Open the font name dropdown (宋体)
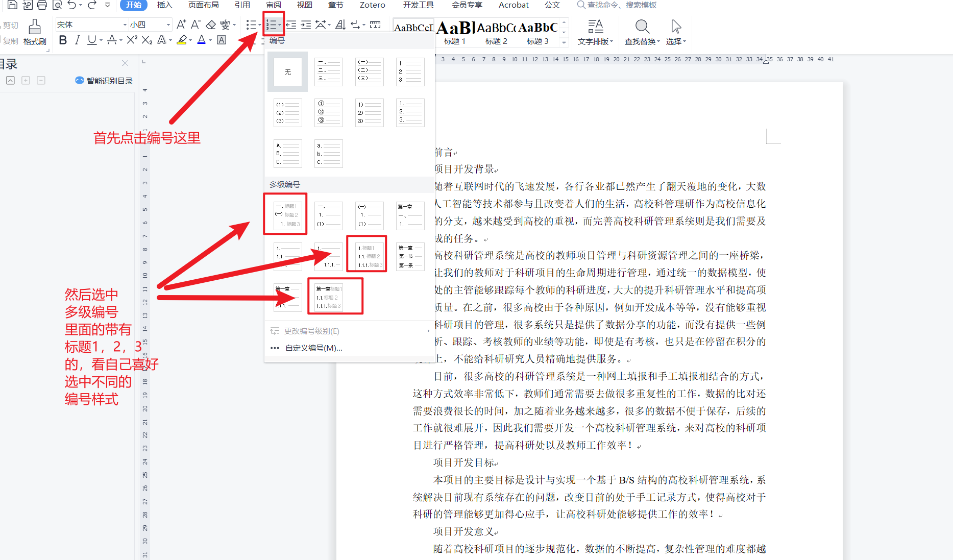953x560 pixels. click(x=125, y=25)
